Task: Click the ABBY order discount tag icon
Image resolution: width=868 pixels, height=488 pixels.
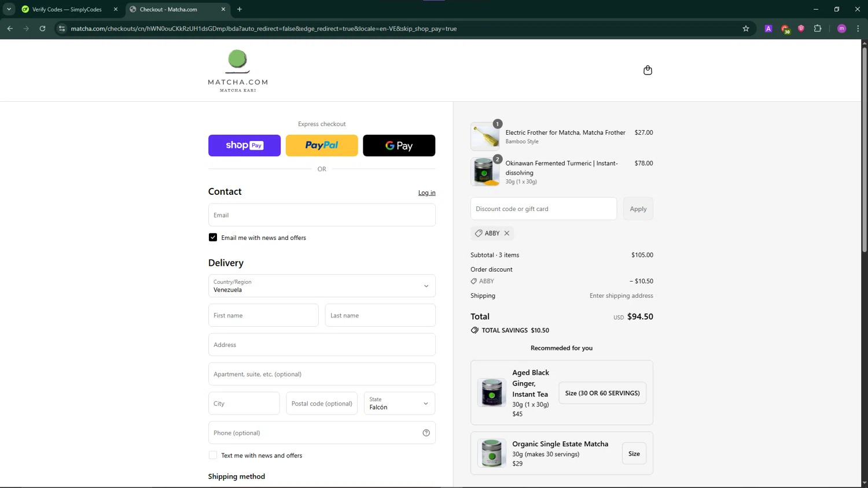Action: tap(474, 281)
